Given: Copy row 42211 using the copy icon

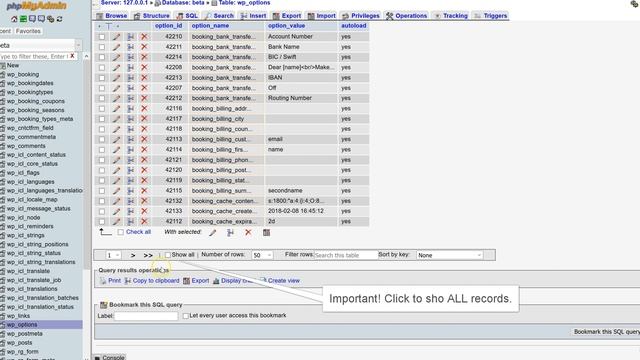Looking at the screenshot, I should click(x=131, y=47).
